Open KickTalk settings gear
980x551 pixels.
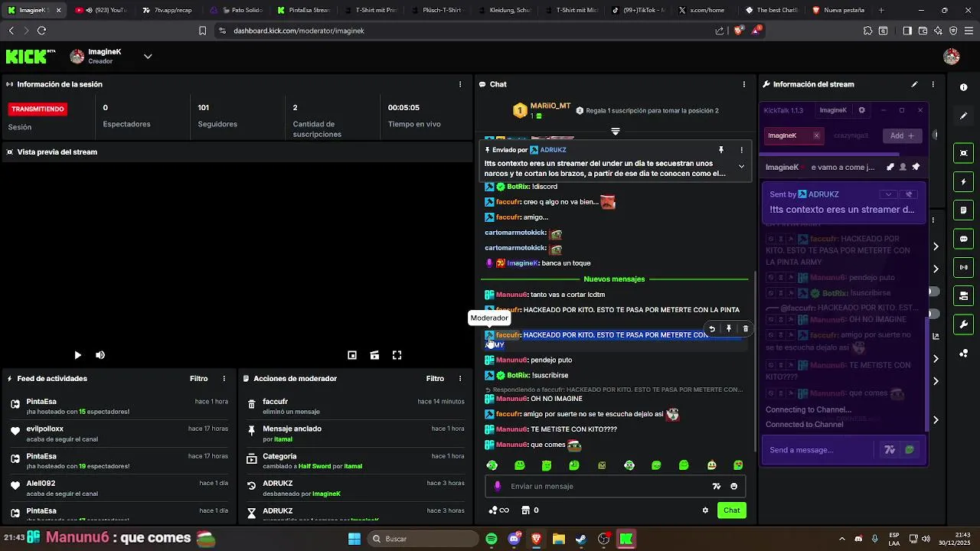pos(861,110)
